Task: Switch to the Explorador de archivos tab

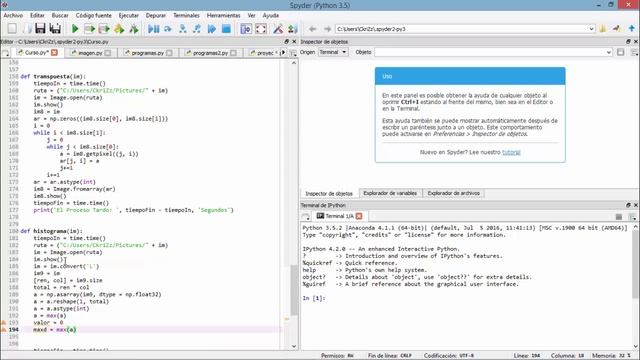Action: pyautogui.click(x=453, y=193)
